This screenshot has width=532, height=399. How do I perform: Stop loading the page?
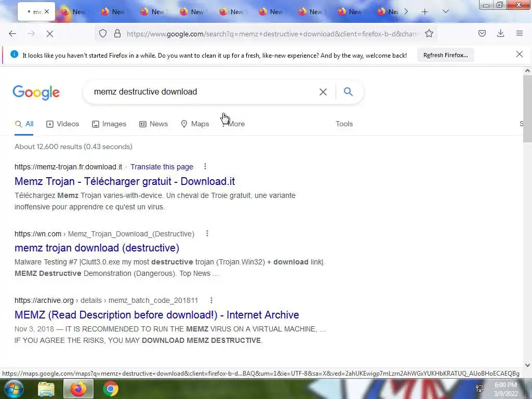pos(49,34)
